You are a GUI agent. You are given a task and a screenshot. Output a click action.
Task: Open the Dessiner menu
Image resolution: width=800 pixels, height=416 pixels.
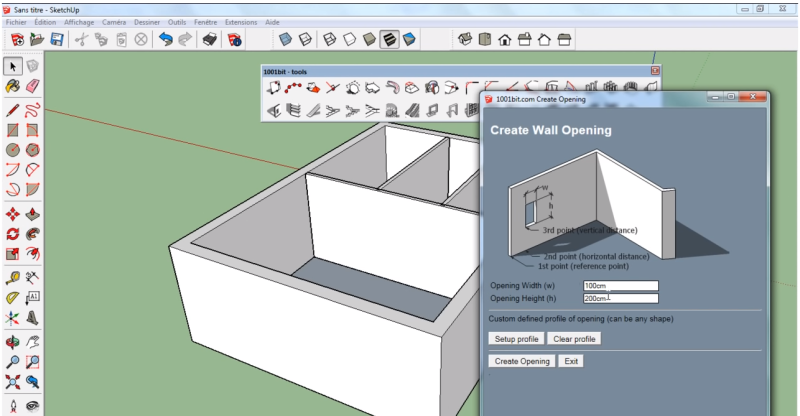click(147, 22)
